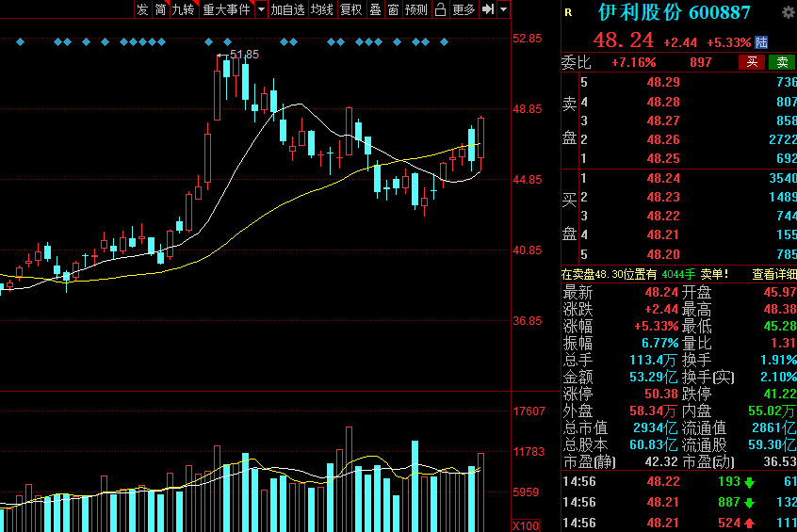
Task: Click the padlock lock icon
Action: (x=441, y=9)
